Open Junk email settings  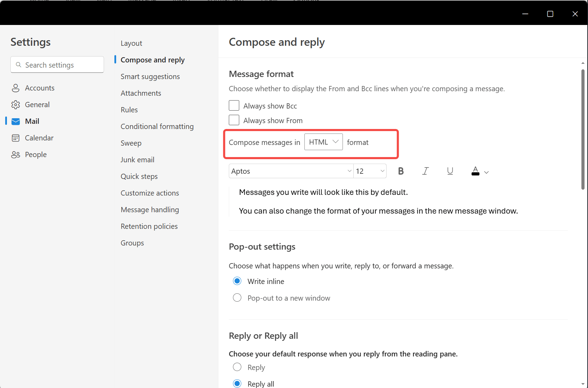tap(137, 160)
